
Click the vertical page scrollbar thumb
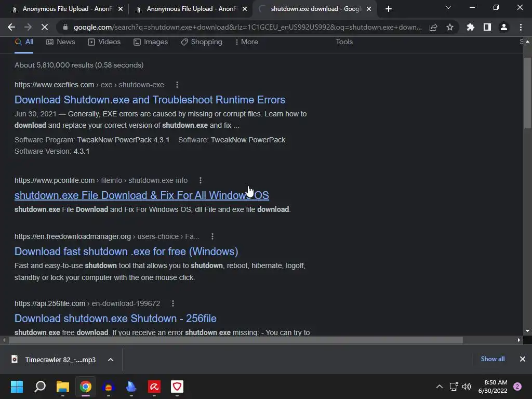click(527, 93)
